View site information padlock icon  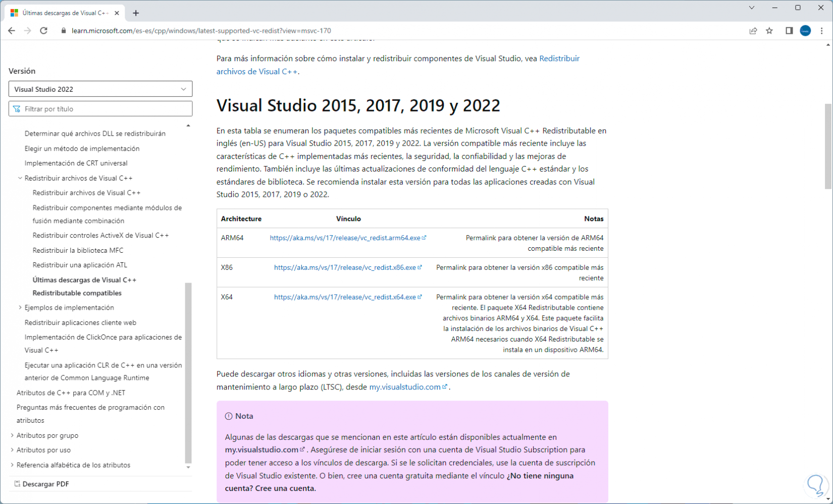tap(63, 31)
